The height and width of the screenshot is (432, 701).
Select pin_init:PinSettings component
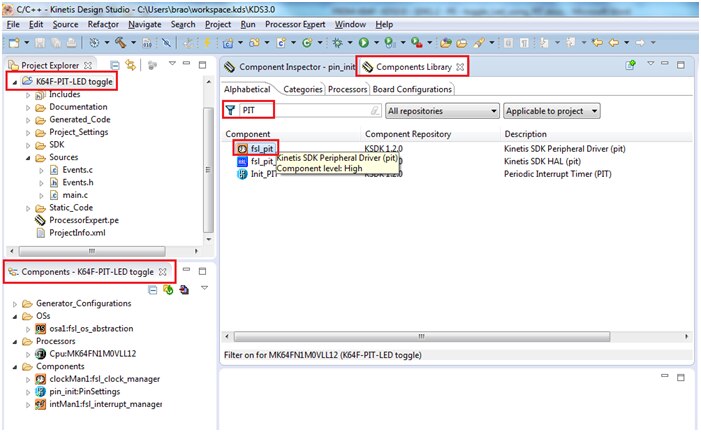coord(84,392)
